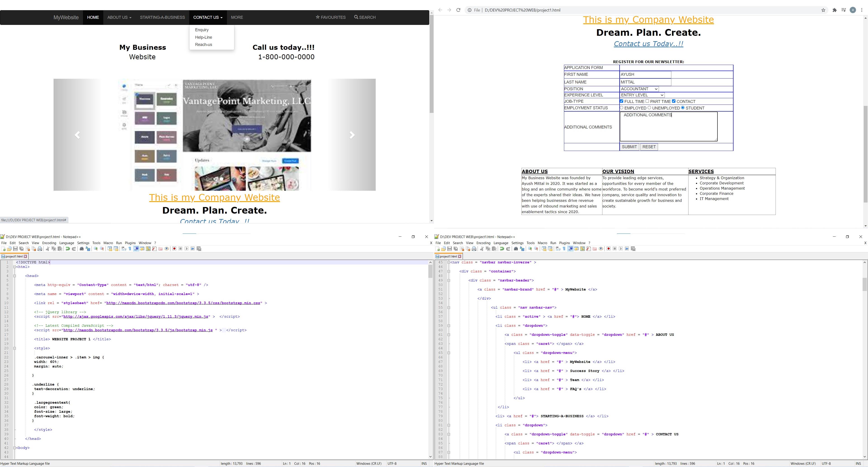The image size is (868, 467).
Task: Open the ACCOUNTANT position dropdown
Action: pyautogui.click(x=639, y=89)
